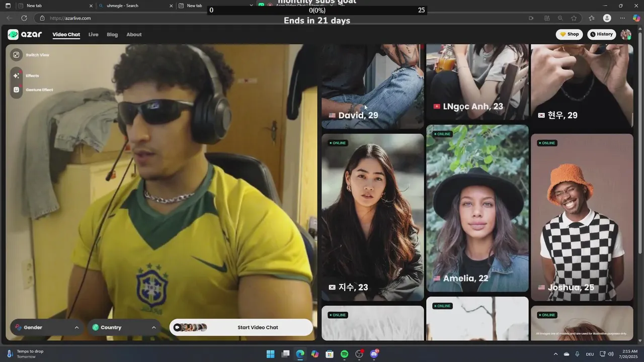Open the About menu item
This screenshot has width=644, height=362.
coord(134,35)
